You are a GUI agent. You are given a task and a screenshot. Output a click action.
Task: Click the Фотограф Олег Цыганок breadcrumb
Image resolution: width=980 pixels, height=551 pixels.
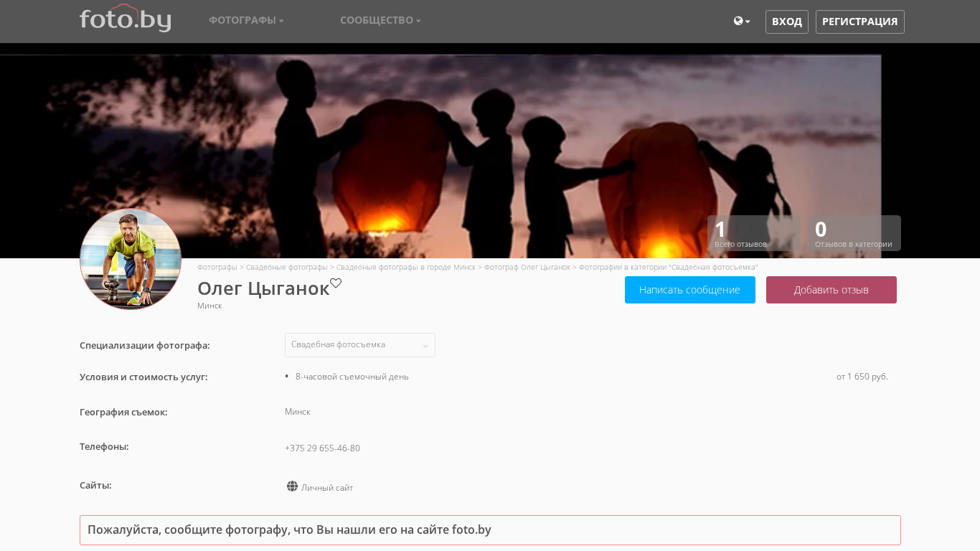pos(527,267)
